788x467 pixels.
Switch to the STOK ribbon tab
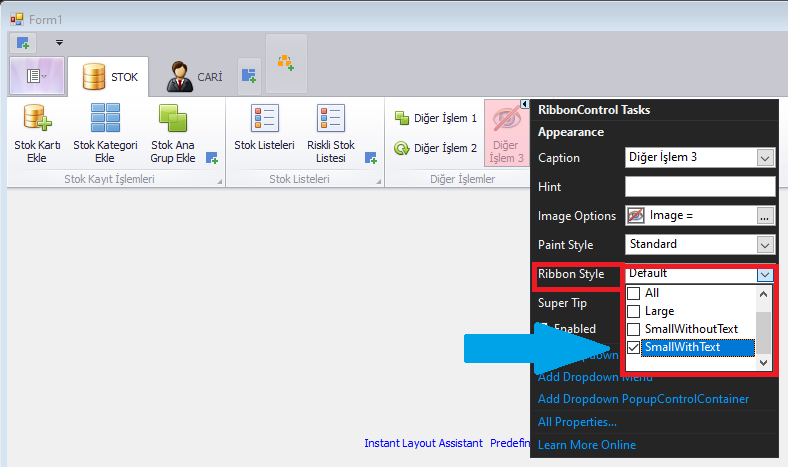tap(108, 76)
